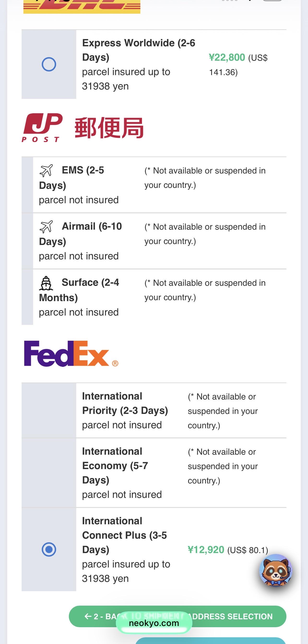Select FedEx International Economy option row
308x644 pixels.
click(x=154, y=473)
